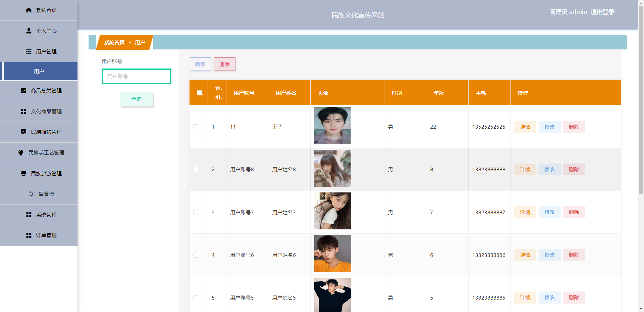Click the 查询 search button

(x=137, y=99)
